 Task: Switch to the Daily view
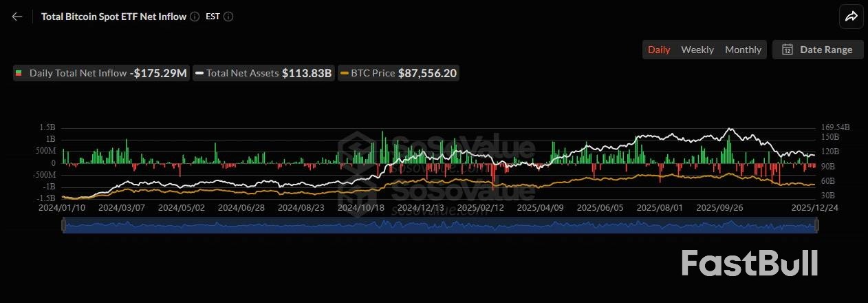coord(659,50)
